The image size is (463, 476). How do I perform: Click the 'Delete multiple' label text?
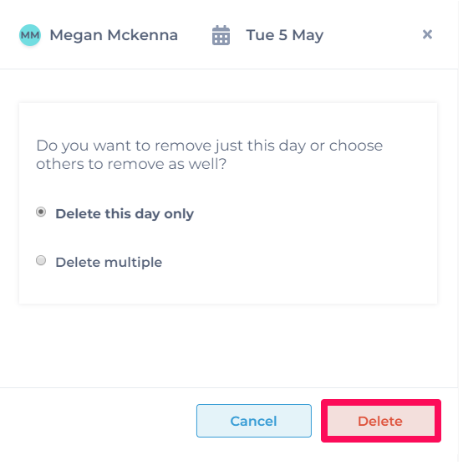[109, 263]
